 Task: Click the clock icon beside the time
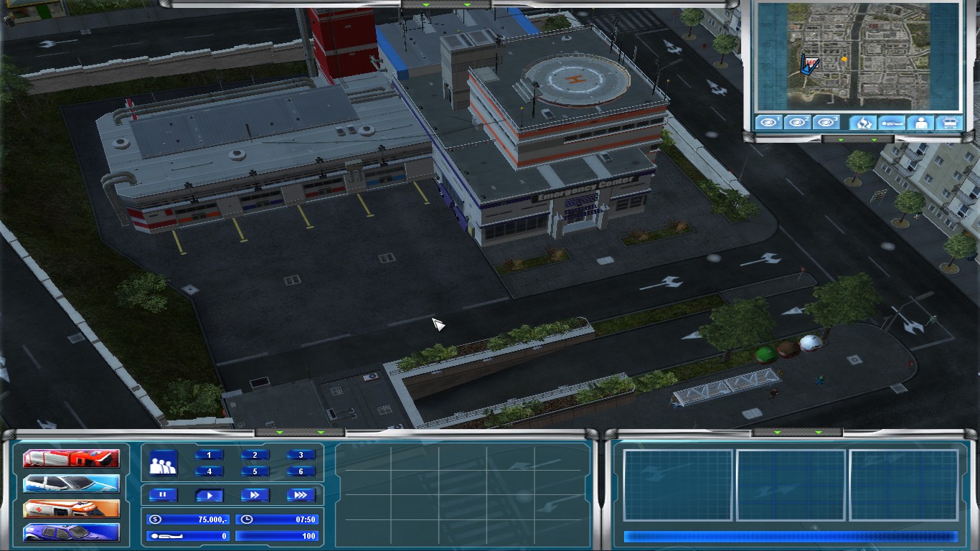[247, 519]
